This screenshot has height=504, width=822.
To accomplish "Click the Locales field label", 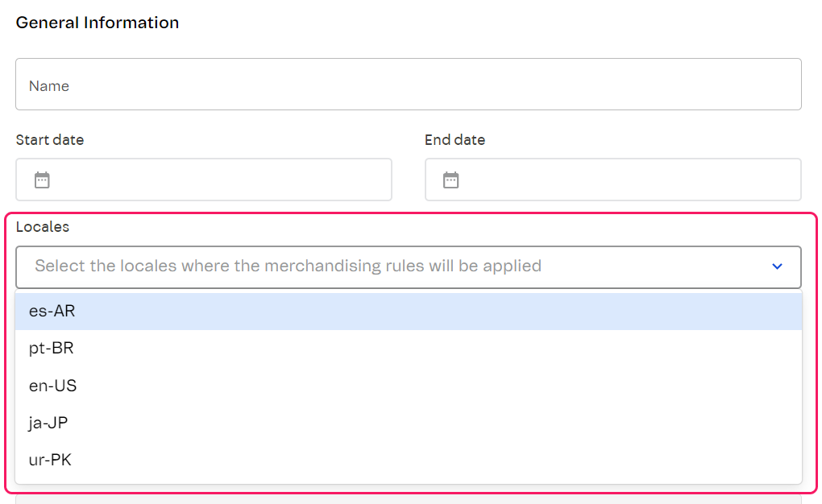I will click(43, 227).
